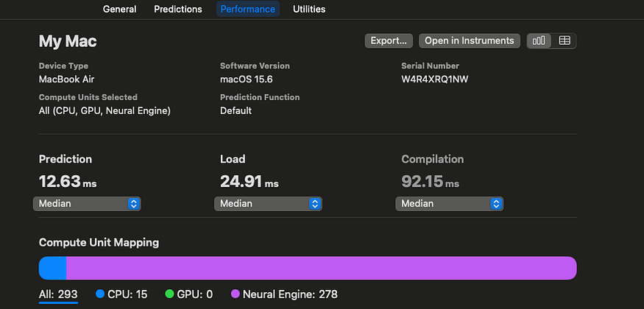Switch to table view icon
644x309 pixels.
[x=565, y=40]
